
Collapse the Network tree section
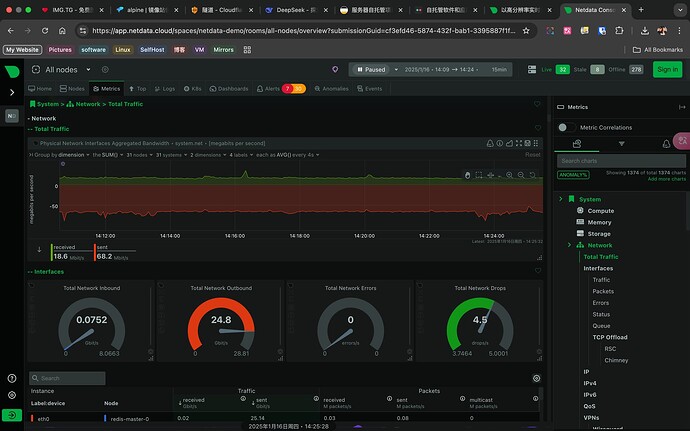click(569, 245)
